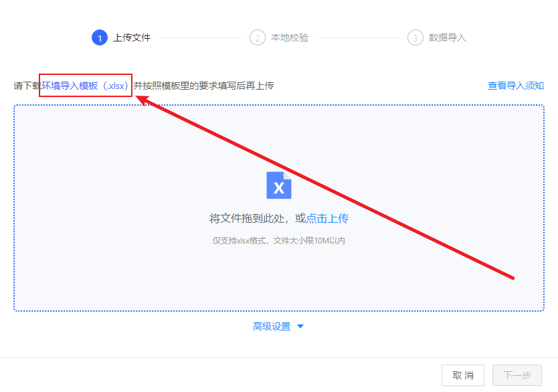Click the text 并按照模板里的要求填写后再上传
558x392 pixels.
click(x=203, y=86)
